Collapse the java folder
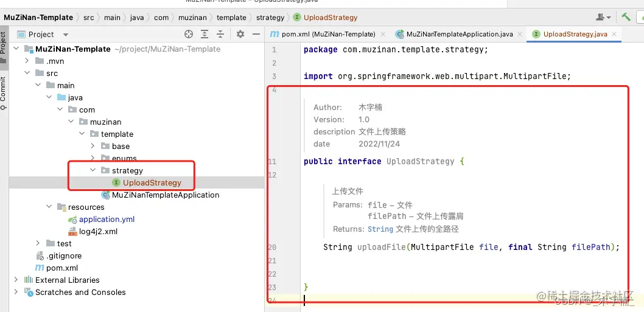The width and height of the screenshot is (644, 312). click(49, 98)
